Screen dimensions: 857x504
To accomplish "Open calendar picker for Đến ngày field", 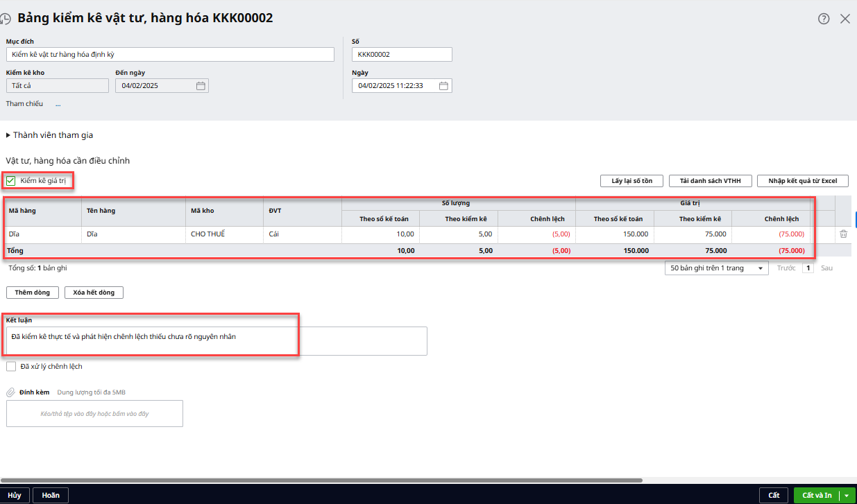I will click(x=201, y=86).
